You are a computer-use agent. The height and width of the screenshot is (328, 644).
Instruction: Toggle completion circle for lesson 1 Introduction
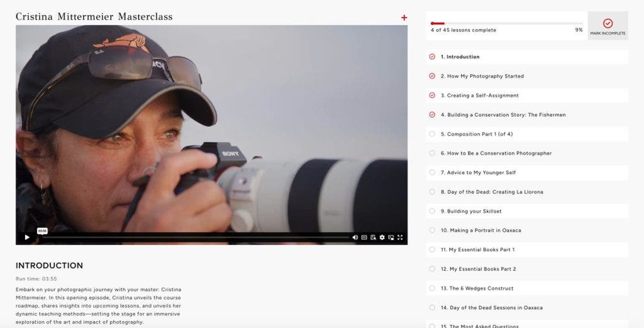click(x=432, y=57)
